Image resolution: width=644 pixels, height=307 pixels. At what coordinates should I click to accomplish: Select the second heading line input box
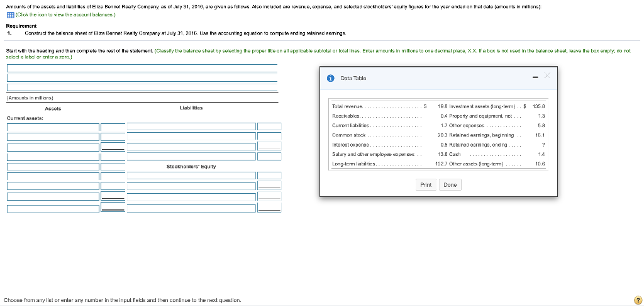click(142, 77)
